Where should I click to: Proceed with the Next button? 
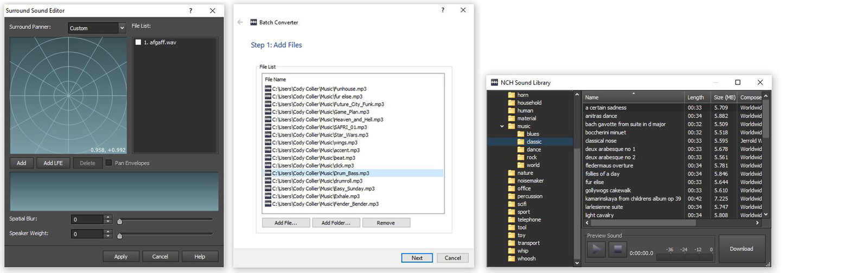pos(417,258)
